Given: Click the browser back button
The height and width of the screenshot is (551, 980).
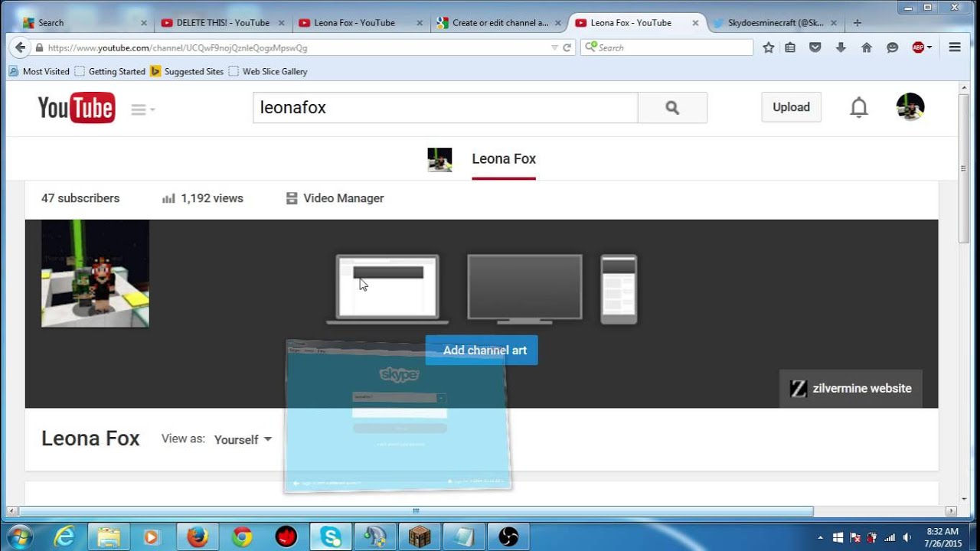Looking at the screenshot, I should coord(20,47).
